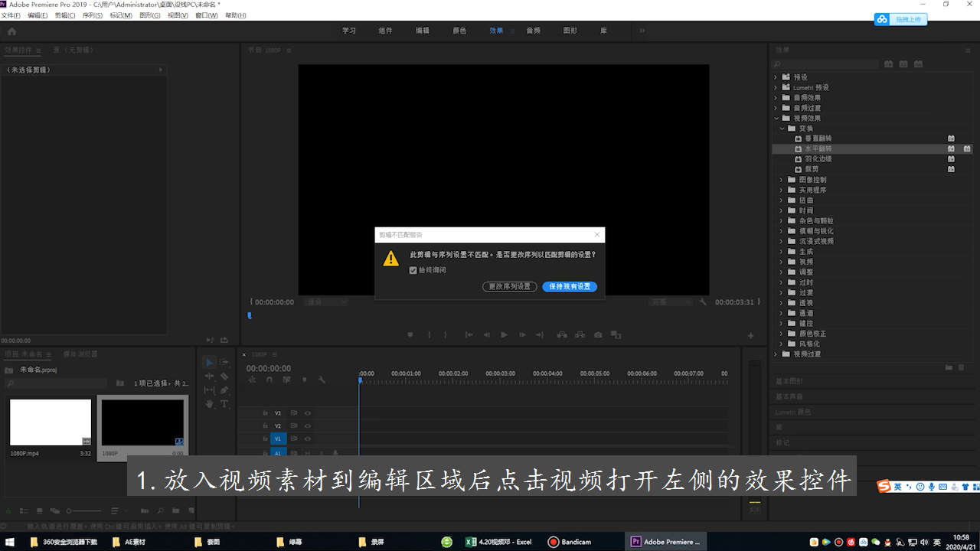The image size is (980, 551).
Task: Click the 保持现有设置 button in the dialog
Action: pyautogui.click(x=570, y=287)
